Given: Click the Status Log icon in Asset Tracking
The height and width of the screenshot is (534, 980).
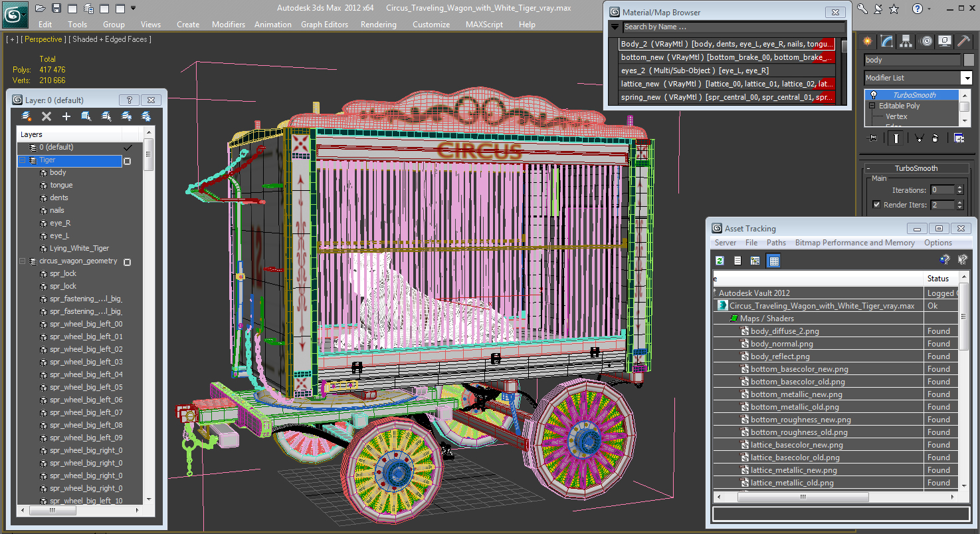Looking at the screenshot, I should 737,261.
